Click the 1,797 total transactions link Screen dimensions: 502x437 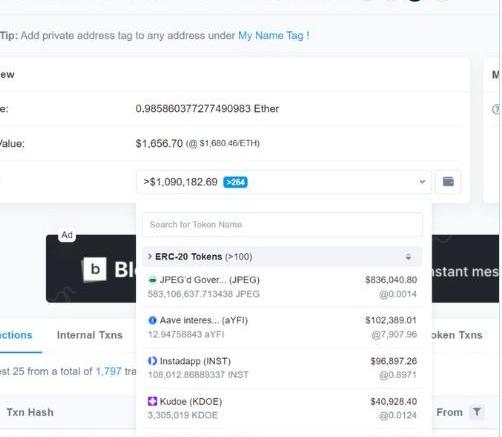(108, 371)
